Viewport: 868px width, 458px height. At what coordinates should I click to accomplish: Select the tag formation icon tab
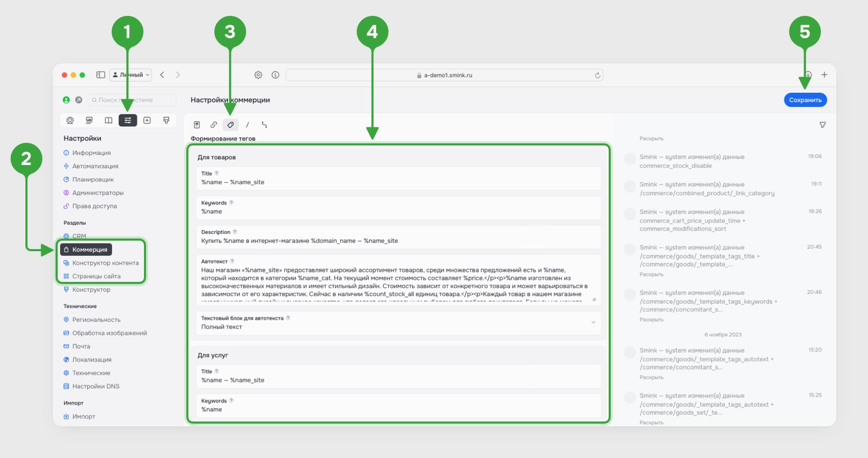[230, 125]
